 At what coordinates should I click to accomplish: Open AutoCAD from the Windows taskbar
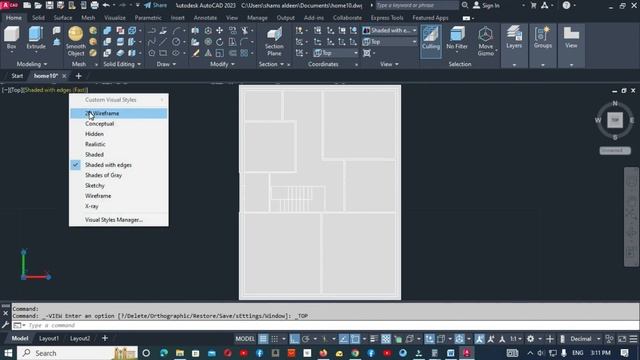(467, 353)
